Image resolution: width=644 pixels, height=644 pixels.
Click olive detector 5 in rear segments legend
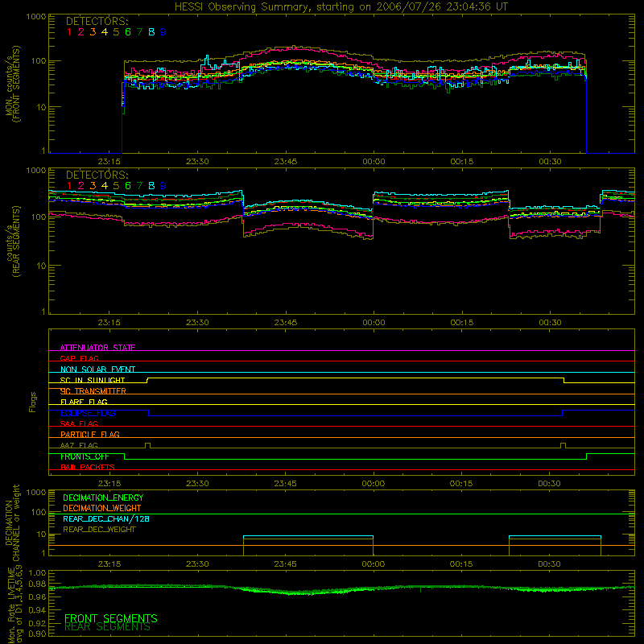[x=116, y=186]
